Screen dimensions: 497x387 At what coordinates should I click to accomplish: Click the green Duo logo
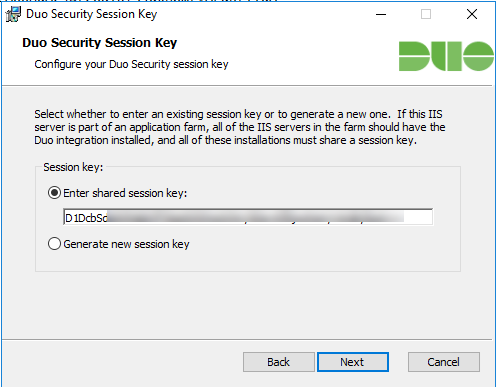[x=446, y=56]
